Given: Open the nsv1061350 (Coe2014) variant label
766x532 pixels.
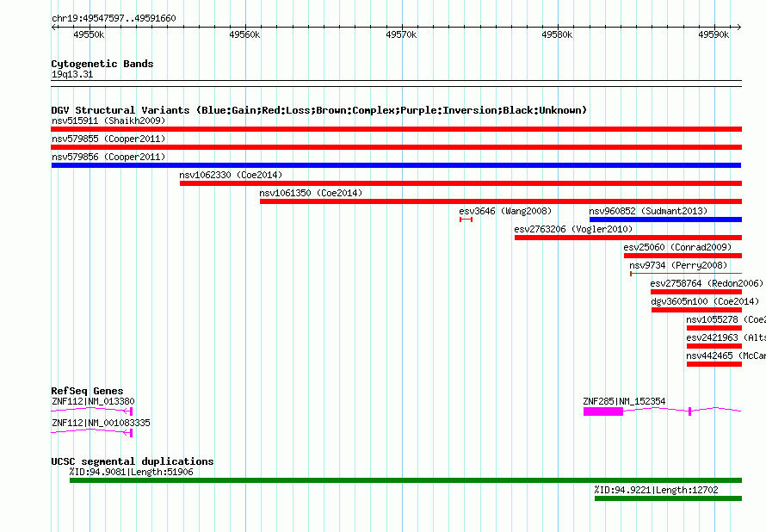Looking at the screenshot, I should click(311, 193).
